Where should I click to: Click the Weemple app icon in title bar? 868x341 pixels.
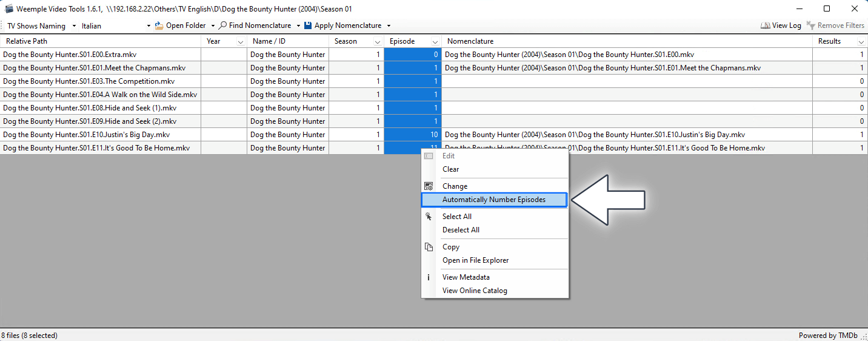tap(8, 9)
